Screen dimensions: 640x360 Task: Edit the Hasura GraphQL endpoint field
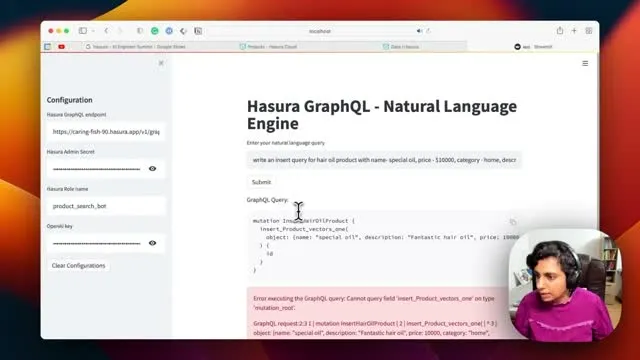pyautogui.click(x=106, y=132)
